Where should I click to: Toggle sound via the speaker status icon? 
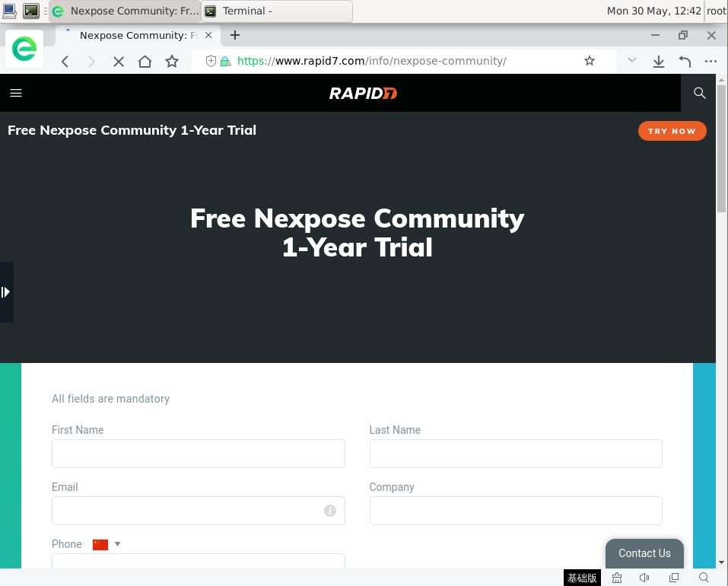tap(644, 578)
